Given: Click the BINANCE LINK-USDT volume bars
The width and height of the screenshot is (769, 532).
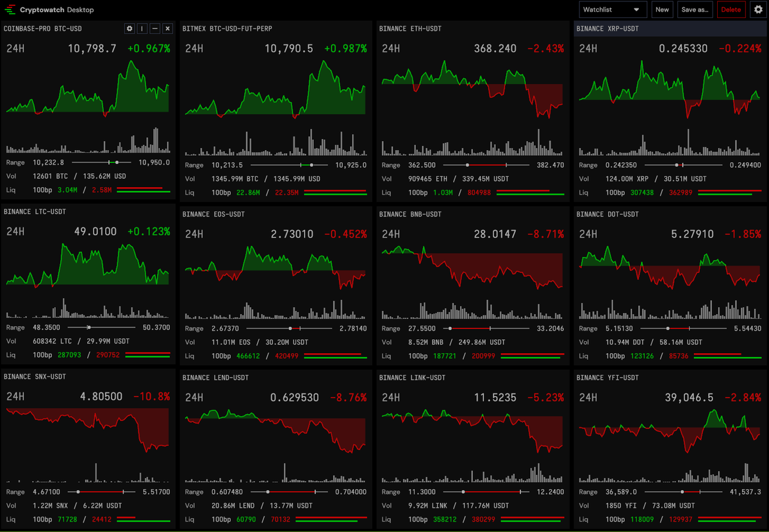Looking at the screenshot, I should click(x=472, y=473).
